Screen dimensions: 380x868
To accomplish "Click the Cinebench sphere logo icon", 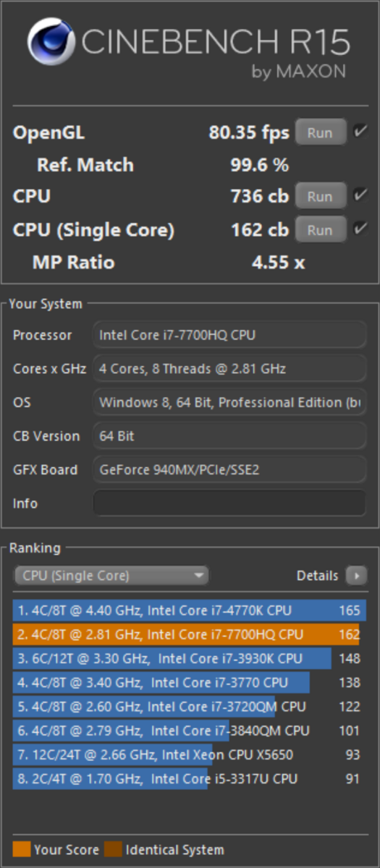I will point(52,45).
